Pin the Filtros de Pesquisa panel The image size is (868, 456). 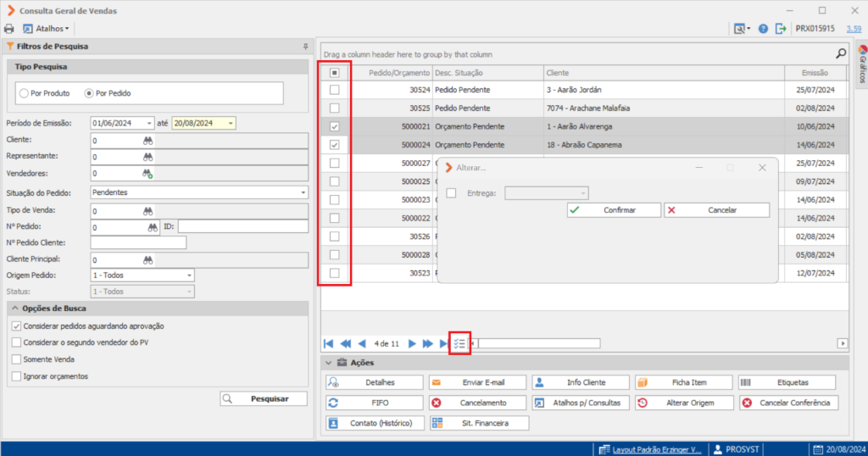(305, 47)
